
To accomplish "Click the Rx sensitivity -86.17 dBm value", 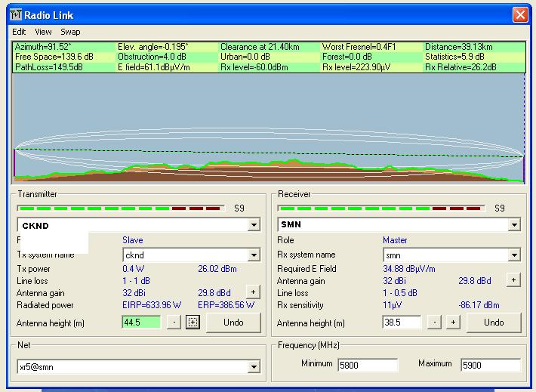I will (x=479, y=305).
